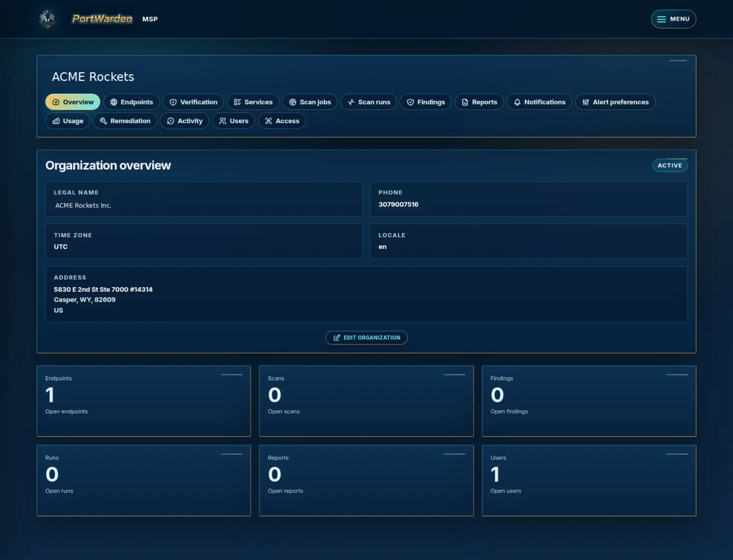
Task: Select the Overview tab
Action: point(73,102)
